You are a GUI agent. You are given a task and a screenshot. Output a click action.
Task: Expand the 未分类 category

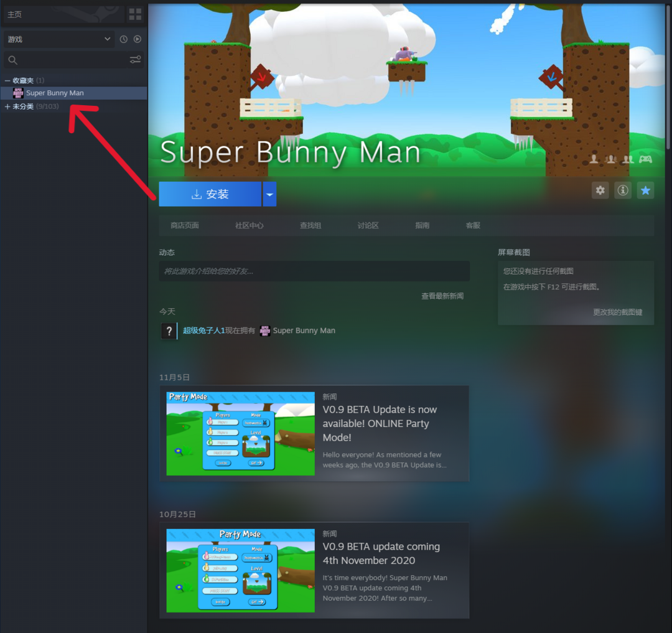7,107
